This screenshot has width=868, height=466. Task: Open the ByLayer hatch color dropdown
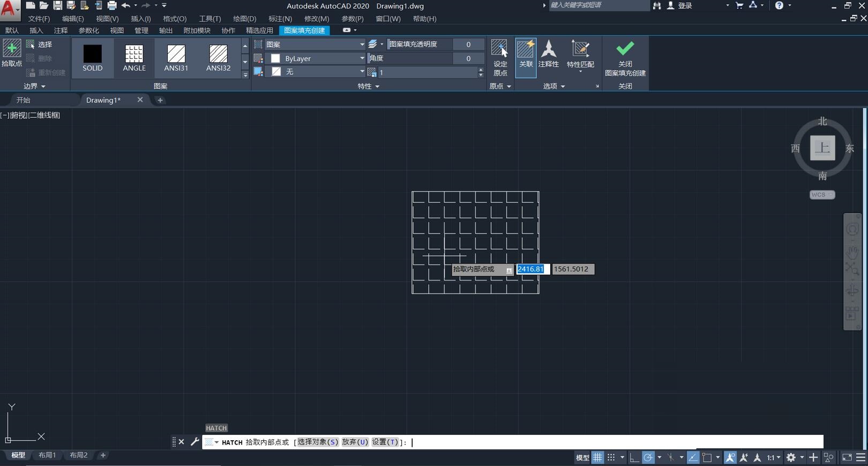pos(315,58)
